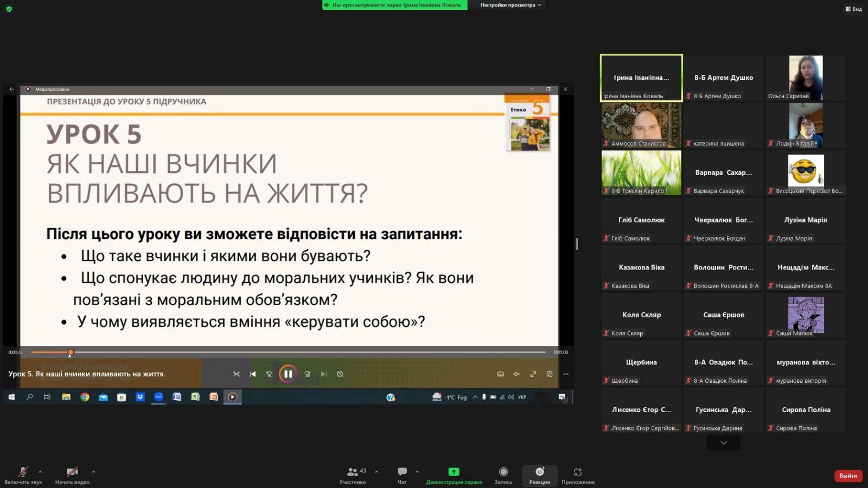Open Настройки просмотра dropdown
The image size is (868, 488).
click(x=510, y=5)
